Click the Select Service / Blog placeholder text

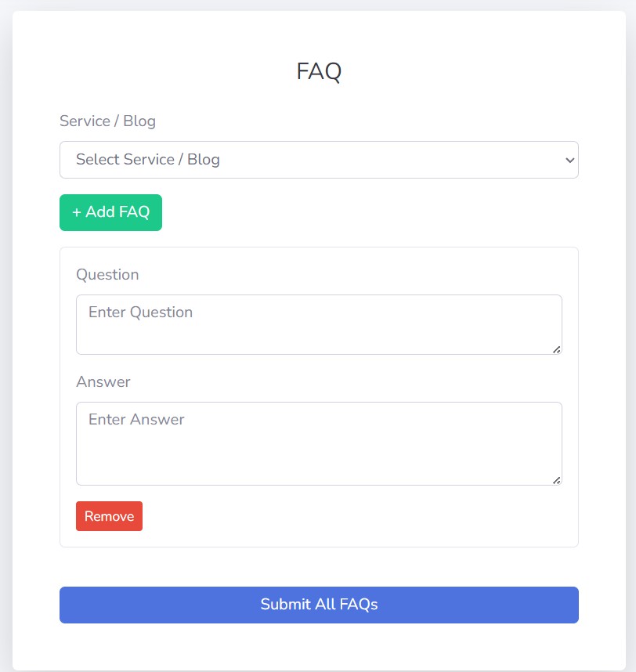[x=148, y=160]
